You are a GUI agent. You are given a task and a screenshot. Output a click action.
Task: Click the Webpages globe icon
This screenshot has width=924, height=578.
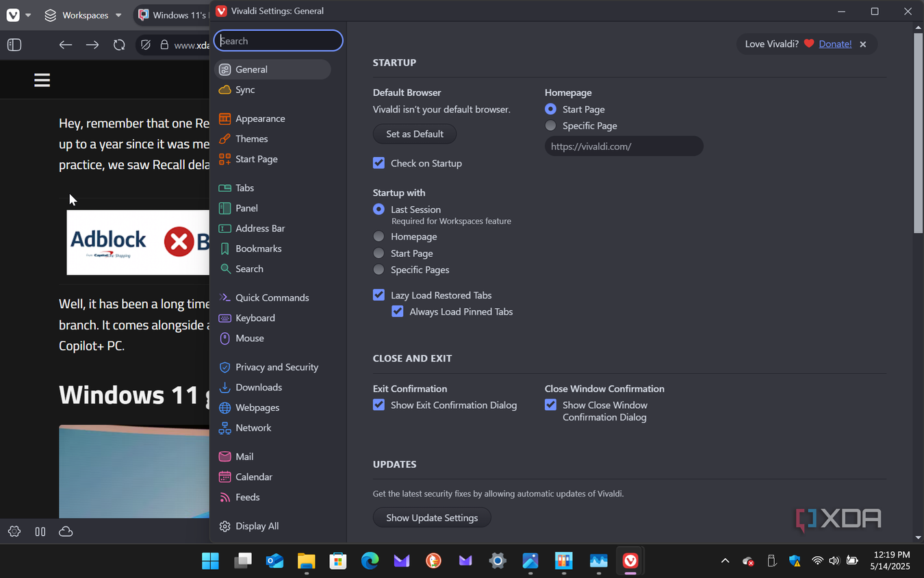click(224, 407)
